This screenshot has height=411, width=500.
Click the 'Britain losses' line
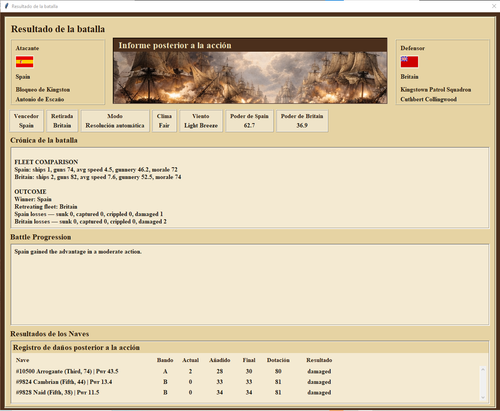pyautogui.click(x=90, y=222)
